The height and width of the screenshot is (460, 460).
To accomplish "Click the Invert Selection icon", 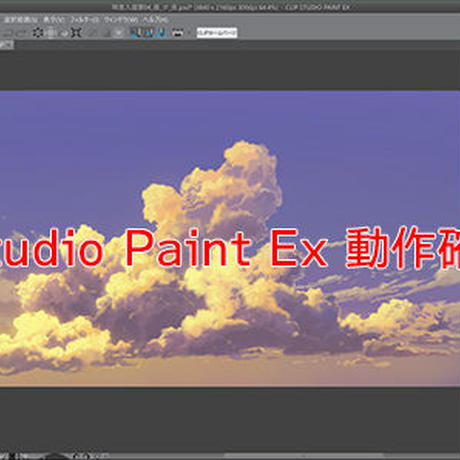I will click(x=106, y=33).
